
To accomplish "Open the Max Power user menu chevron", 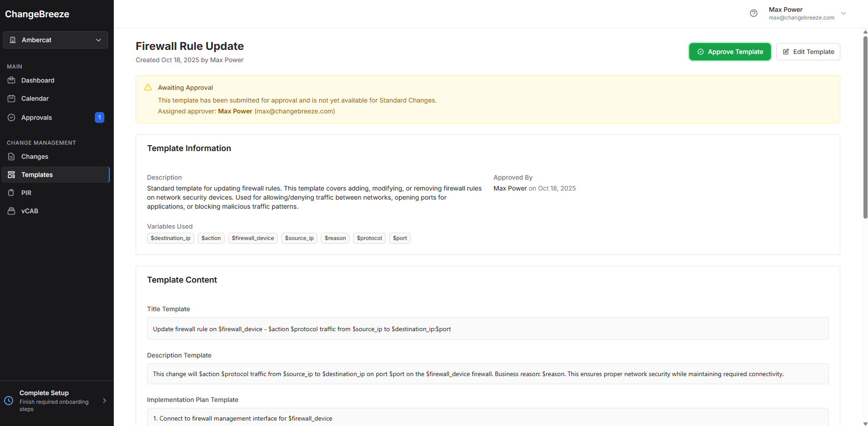I will coord(843,13).
